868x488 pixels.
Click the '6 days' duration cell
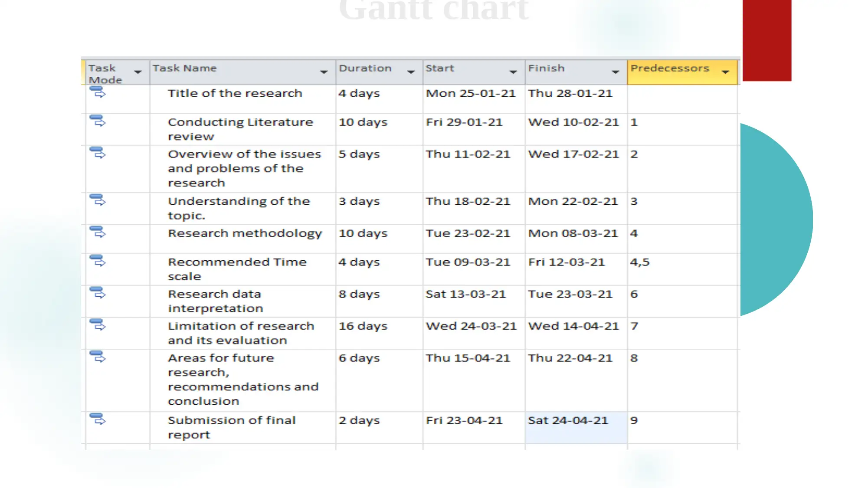point(379,380)
